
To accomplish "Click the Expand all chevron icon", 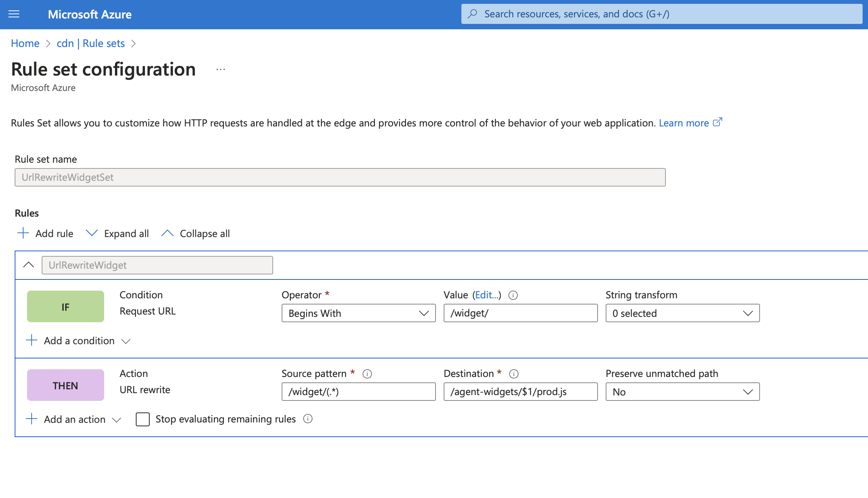I will click(x=92, y=233).
